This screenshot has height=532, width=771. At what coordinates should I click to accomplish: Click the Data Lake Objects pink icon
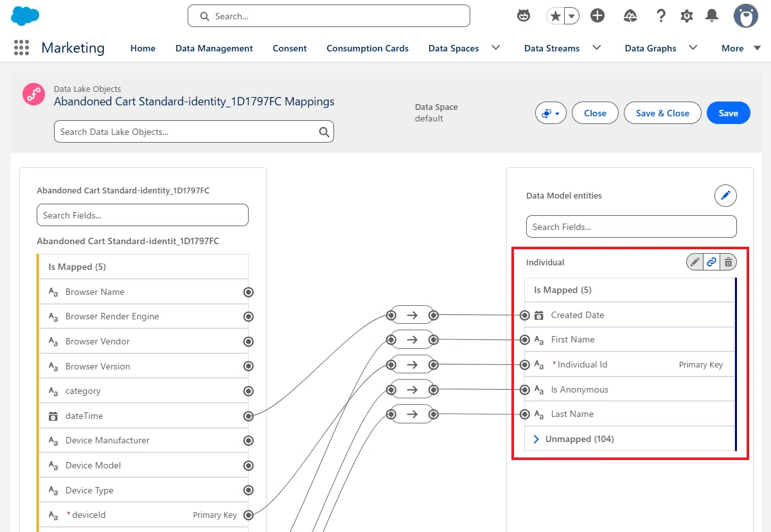point(33,94)
